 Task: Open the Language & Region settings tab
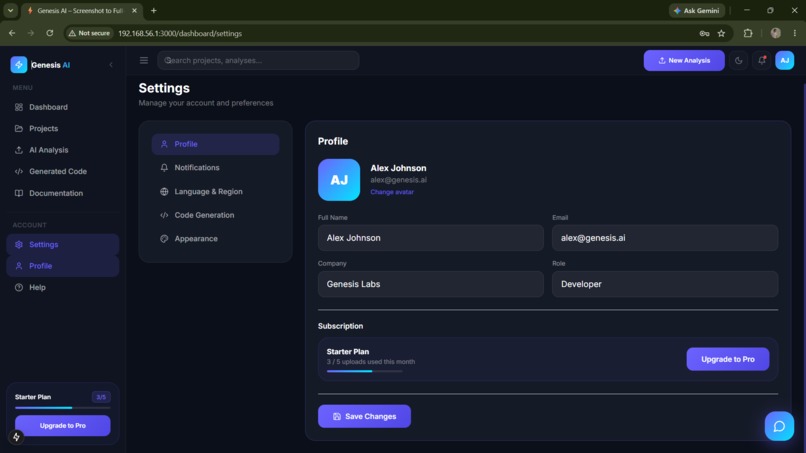215,192
